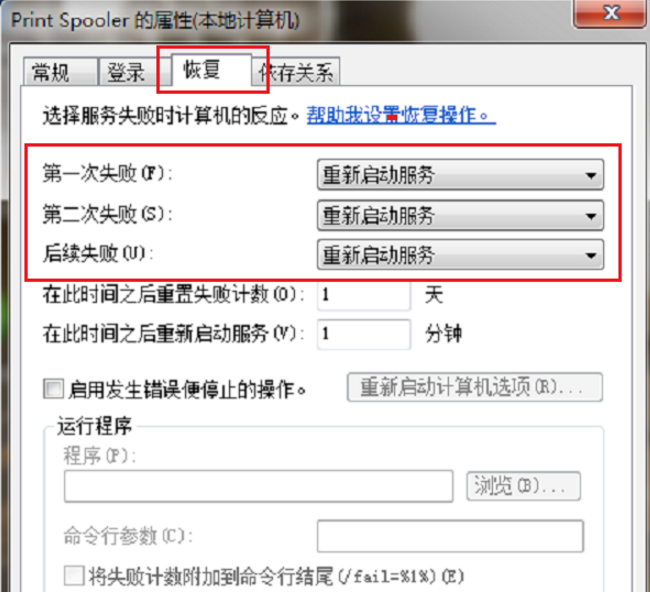Open the 依存关系 tab
The image size is (650, 592).
pyautogui.click(x=297, y=72)
